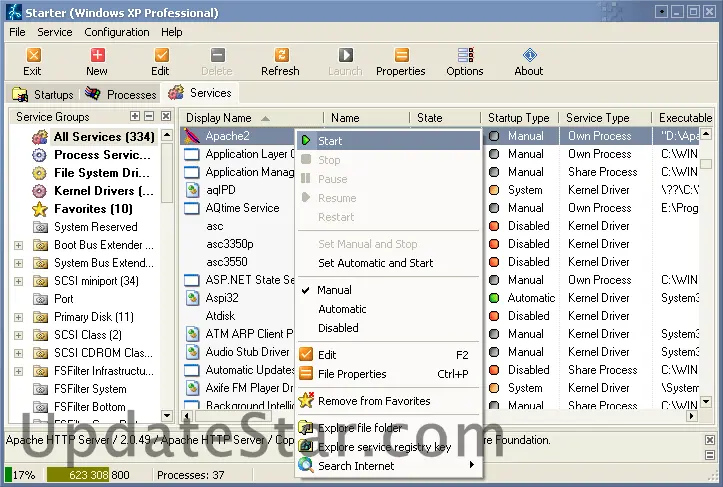
Task: Choose Automatic startup type in context menu
Action: tap(342, 309)
